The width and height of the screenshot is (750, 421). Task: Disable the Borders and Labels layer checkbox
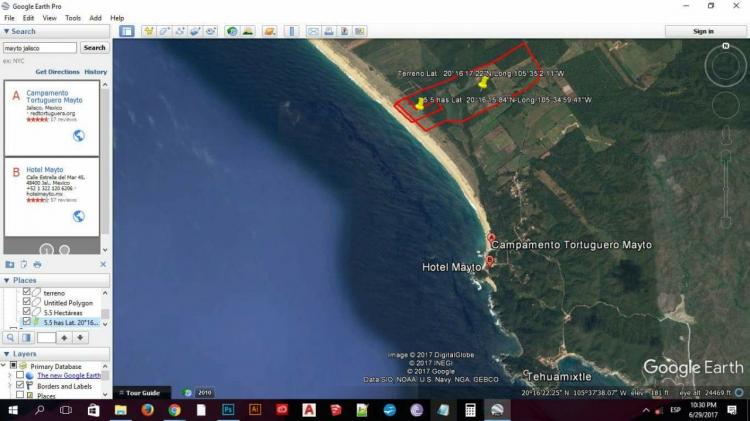pyautogui.click(x=20, y=385)
